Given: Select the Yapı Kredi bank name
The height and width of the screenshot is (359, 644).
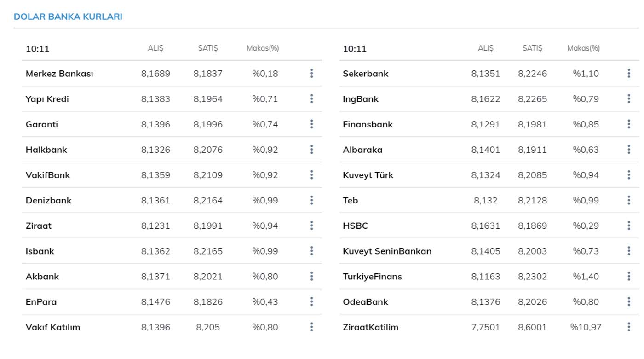Looking at the screenshot, I should [x=47, y=99].
